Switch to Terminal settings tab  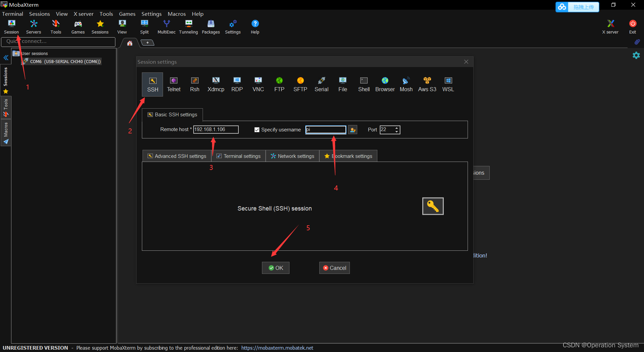point(238,156)
